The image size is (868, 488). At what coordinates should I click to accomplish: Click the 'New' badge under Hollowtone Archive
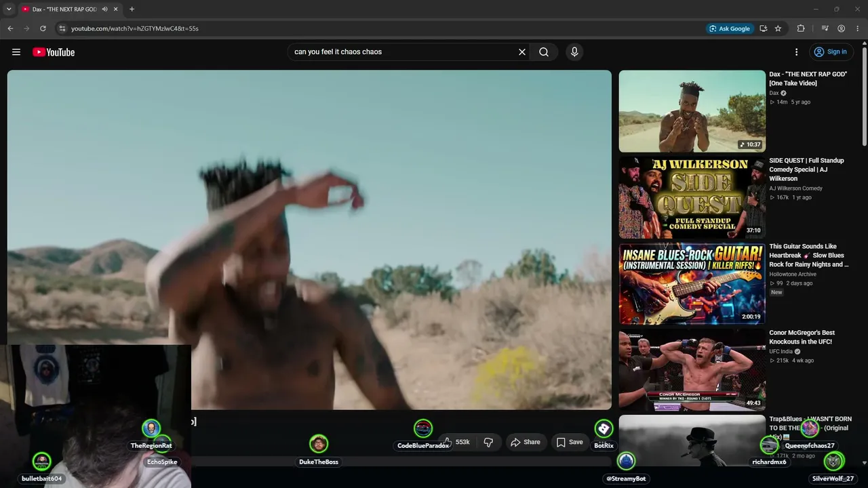click(x=776, y=292)
